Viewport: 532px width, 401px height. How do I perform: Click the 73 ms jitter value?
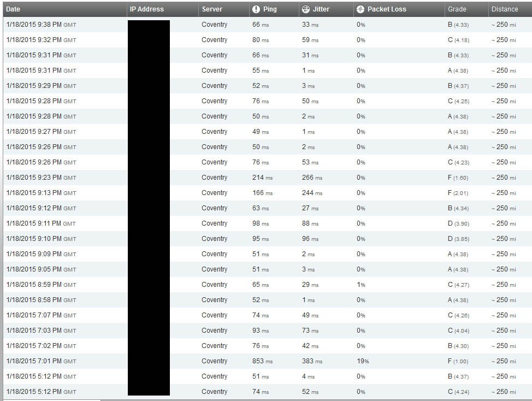(x=310, y=331)
